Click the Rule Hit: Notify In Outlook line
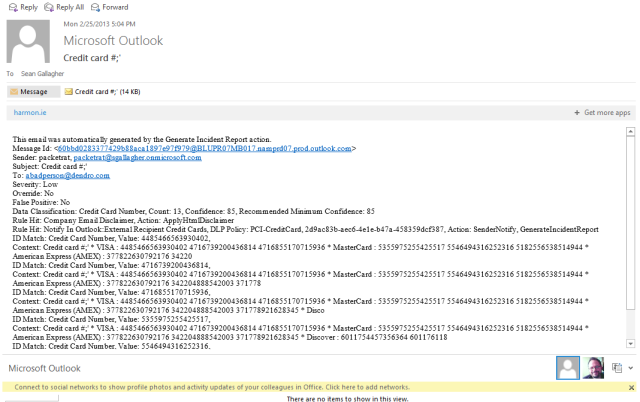Image resolution: width=640 pixels, height=402 pixels. click(x=305, y=229)
